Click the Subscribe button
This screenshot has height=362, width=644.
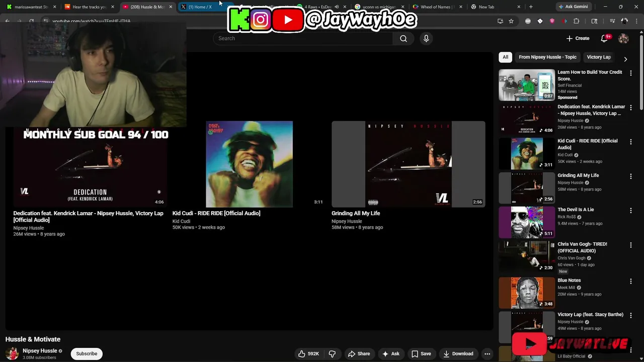click(x=87, y=353)
